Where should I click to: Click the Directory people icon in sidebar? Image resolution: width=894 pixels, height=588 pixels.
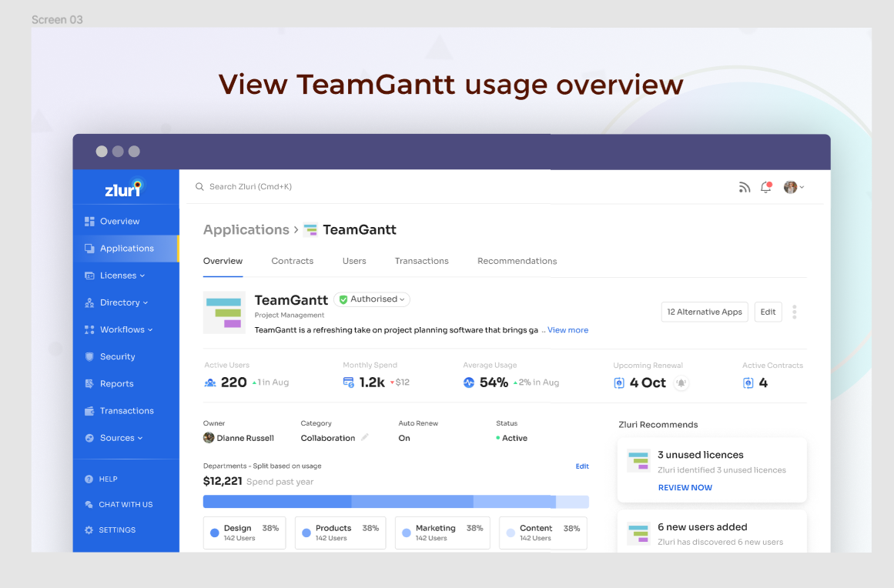89,302
